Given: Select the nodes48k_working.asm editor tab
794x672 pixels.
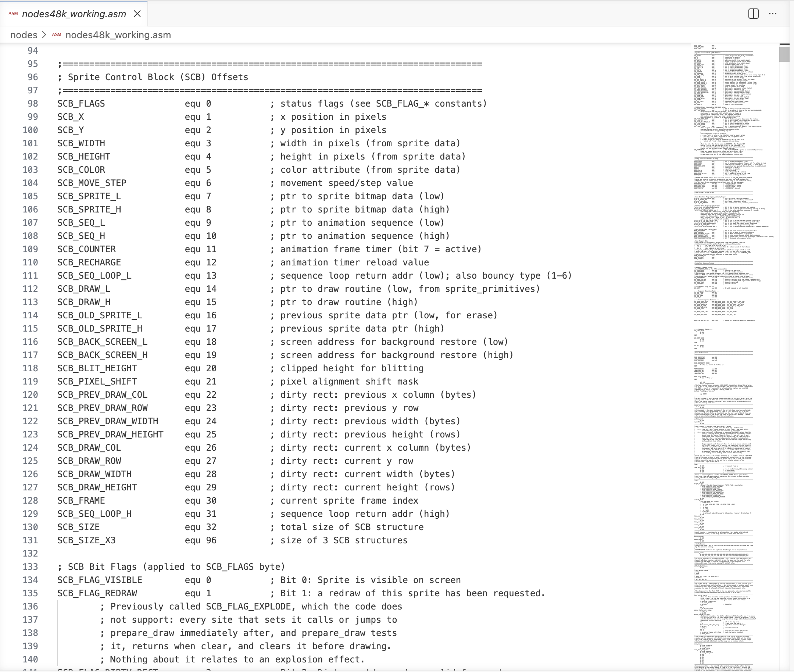Looking at the screenshot, I should pos(74,14).
